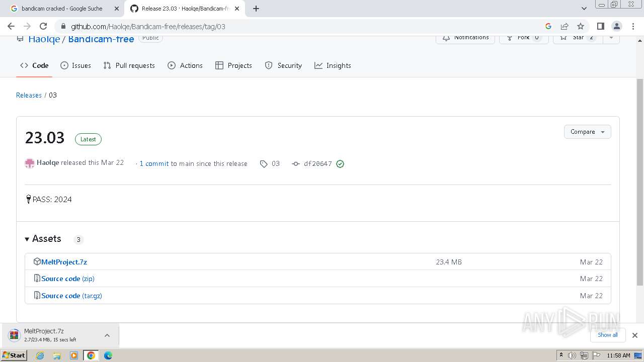Click the green Latest badge
This screenshot has height=362, width=644.
tap(88, 139)
